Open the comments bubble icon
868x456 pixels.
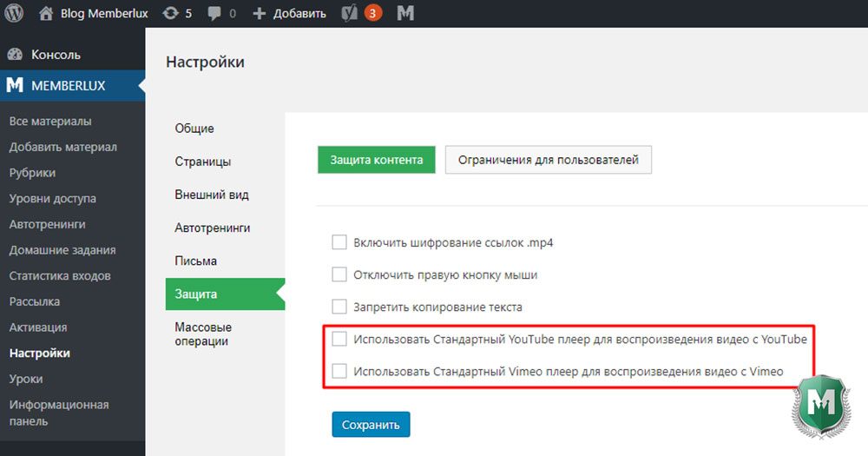point(214,13)
